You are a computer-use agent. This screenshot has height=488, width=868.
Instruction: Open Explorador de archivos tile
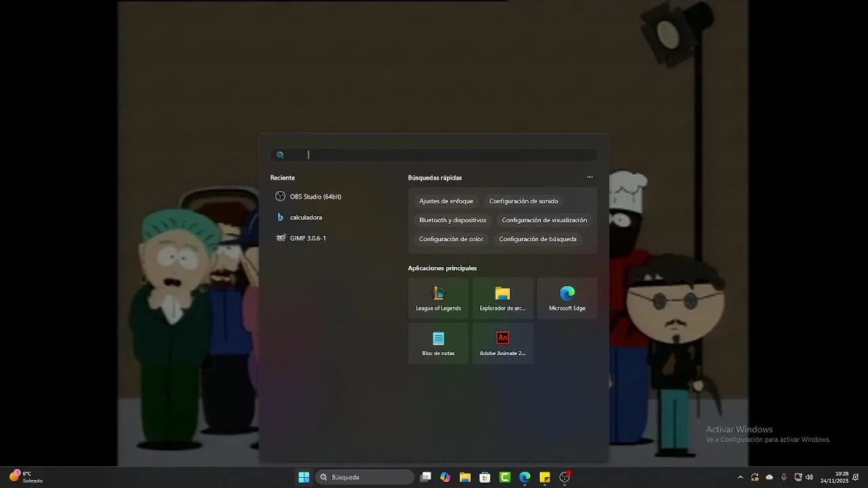pyautogui.click(x=502, y=299)
